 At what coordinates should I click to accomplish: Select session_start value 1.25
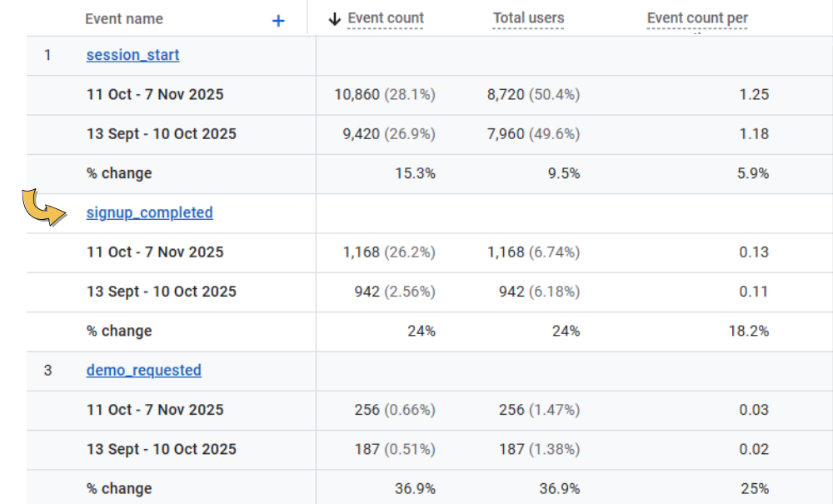click(x=754, y=94)
